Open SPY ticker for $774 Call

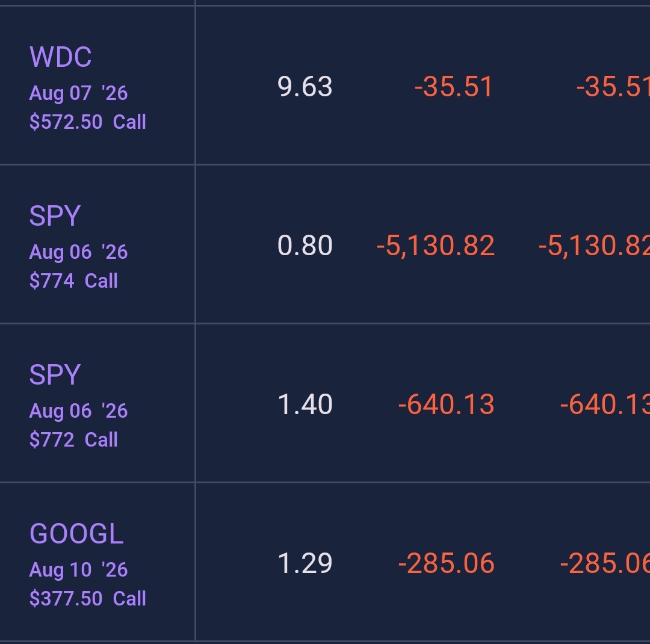pos(55,215)
